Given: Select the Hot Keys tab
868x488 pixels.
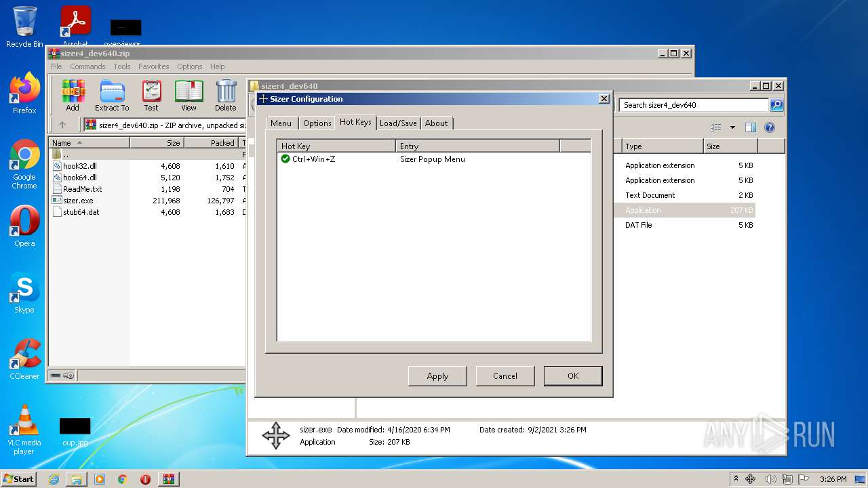Looking at the screenshot, I should [x=355, y=122].
